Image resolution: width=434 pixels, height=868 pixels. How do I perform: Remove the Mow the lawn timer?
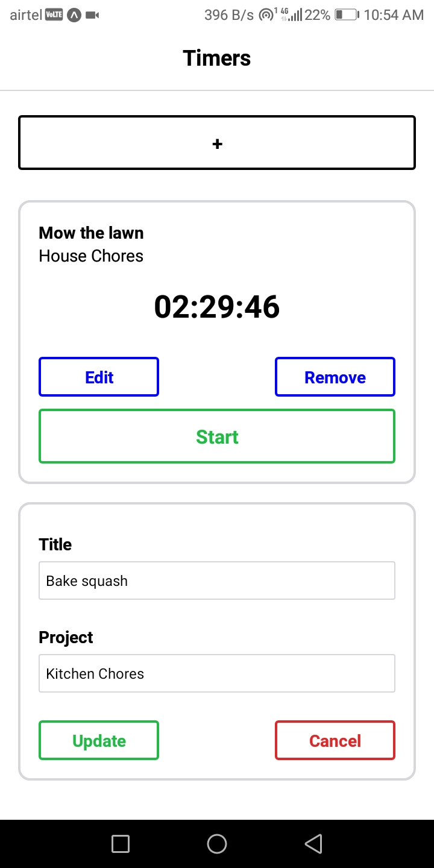click(x=335, y=377)
